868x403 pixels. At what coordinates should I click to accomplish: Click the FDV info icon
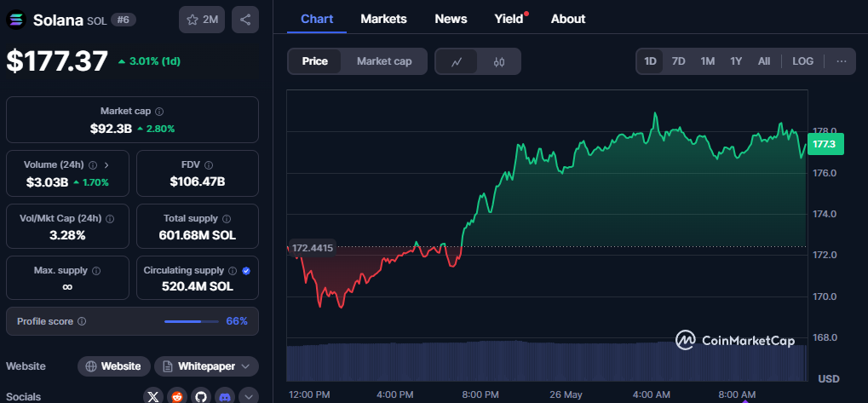point(208,165)
